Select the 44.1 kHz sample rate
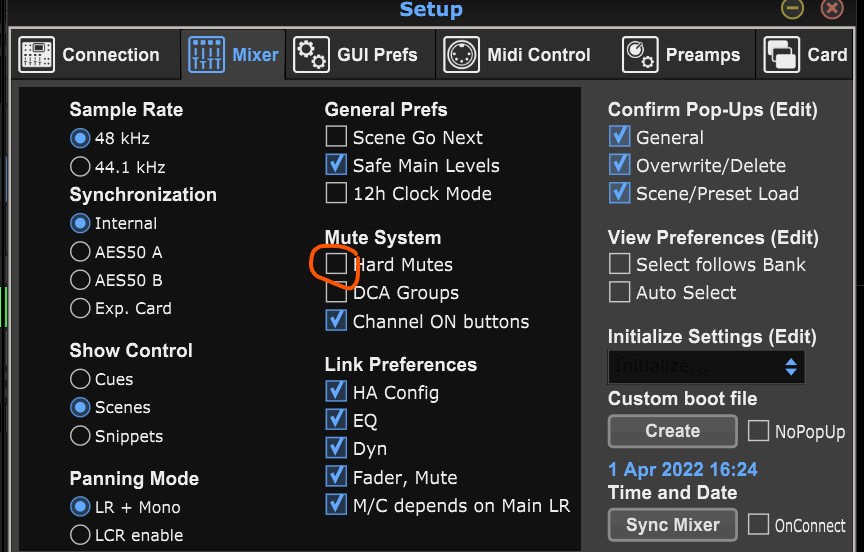The height and width of the screenshot is (552, 864). pos(80,166)
